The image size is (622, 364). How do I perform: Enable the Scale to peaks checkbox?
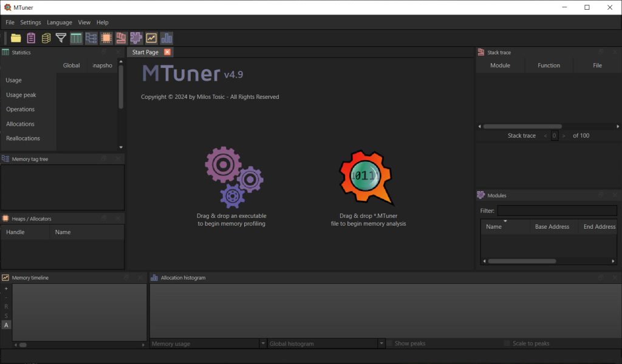507,343
